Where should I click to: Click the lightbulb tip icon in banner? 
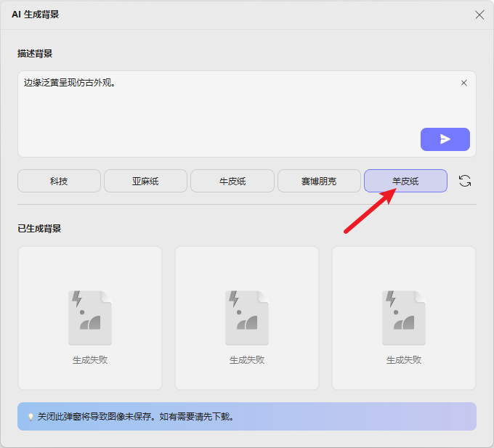31,417
